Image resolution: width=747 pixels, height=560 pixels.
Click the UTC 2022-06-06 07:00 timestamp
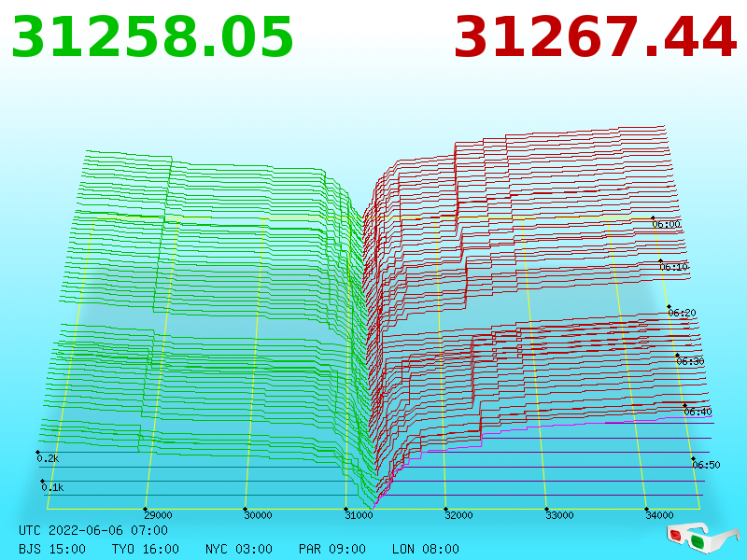(93, 530)
